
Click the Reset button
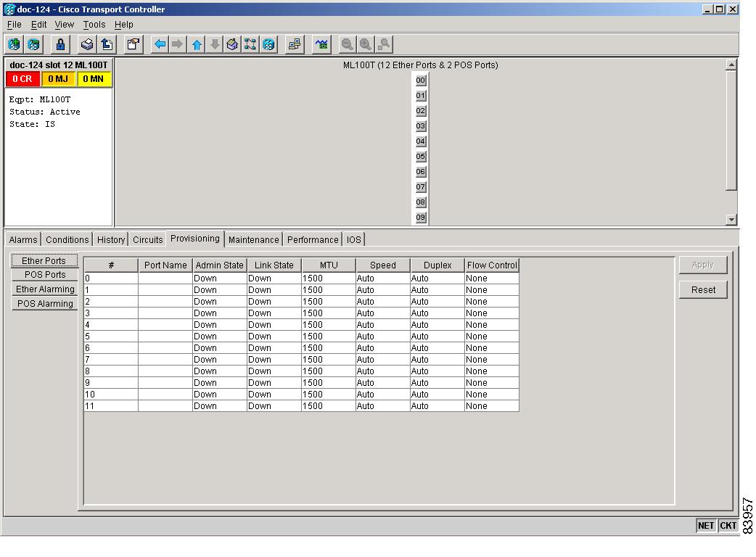703,290
